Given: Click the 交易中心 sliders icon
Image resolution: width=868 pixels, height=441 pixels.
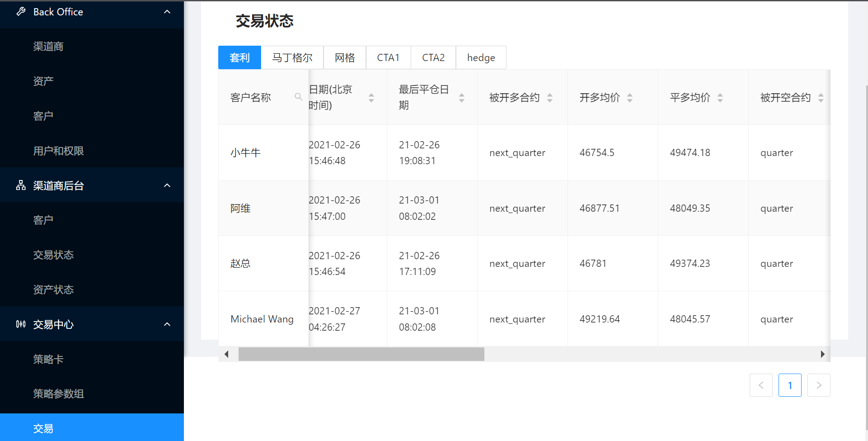Looking at the screenshot, I should click(21, 324).
